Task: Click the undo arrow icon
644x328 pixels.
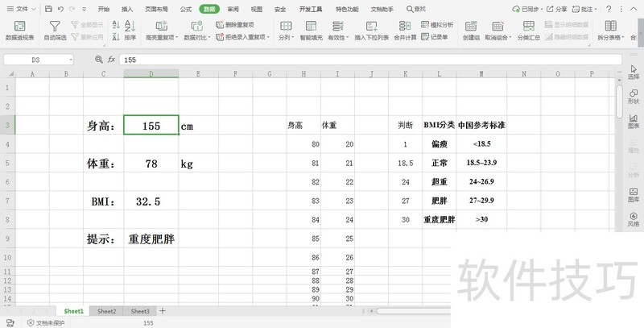Action: click(60, 9)
